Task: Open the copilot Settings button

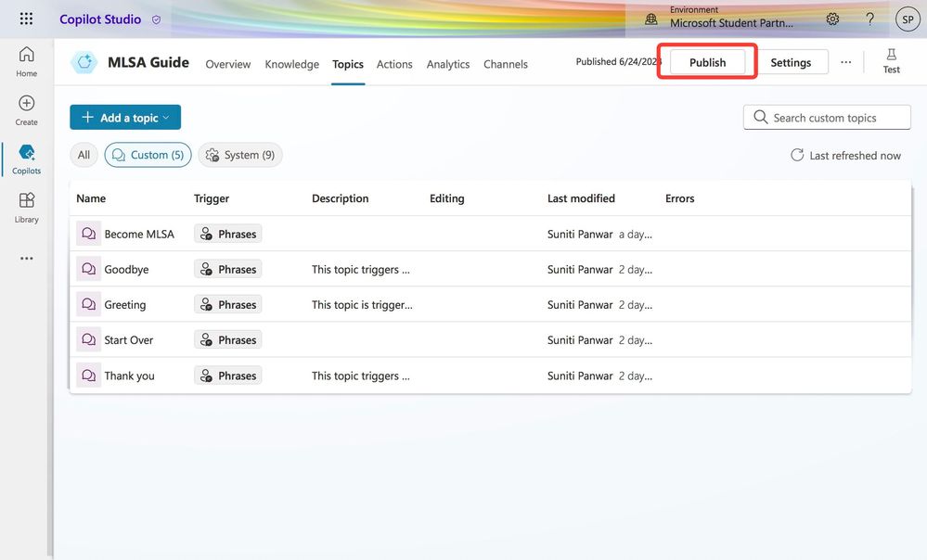Action: 791,62
